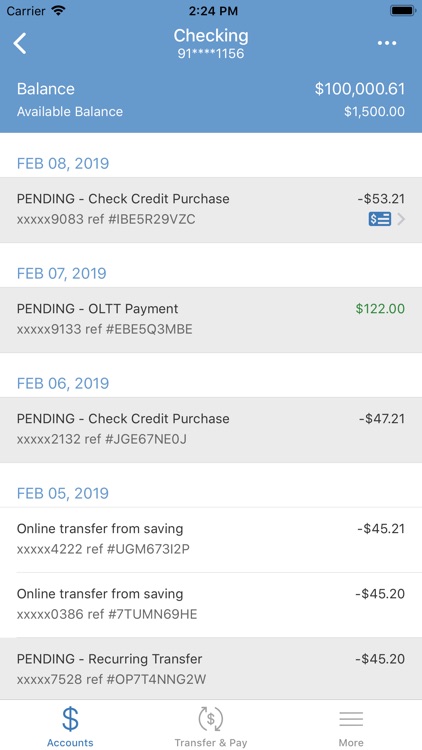Screen dimensions: 422x750
Task: Tap the back arrow in header
Action: click(x=20, y=44)
